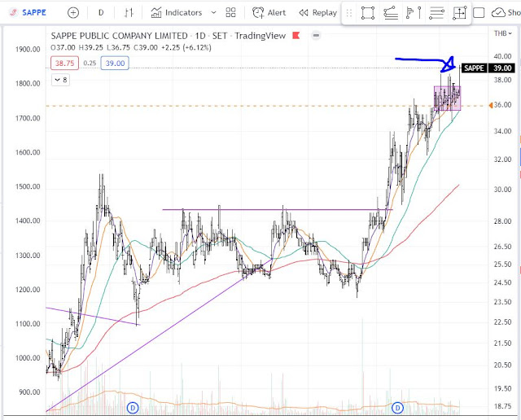Select the trend line regression tool
The image size is (521, 420).
pyautogui.click(x=391, y=13)
